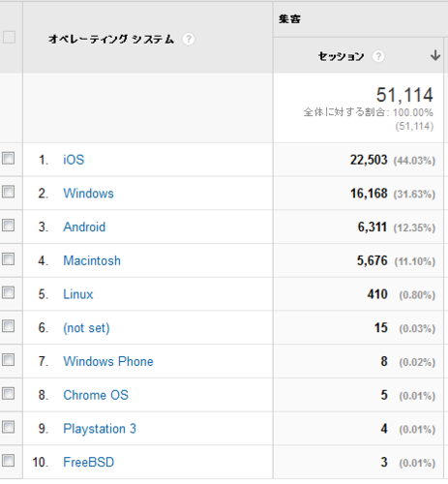The image size is (448, 484).
Task: Open the Chrome OS link
Action: (x=96, y=395)
